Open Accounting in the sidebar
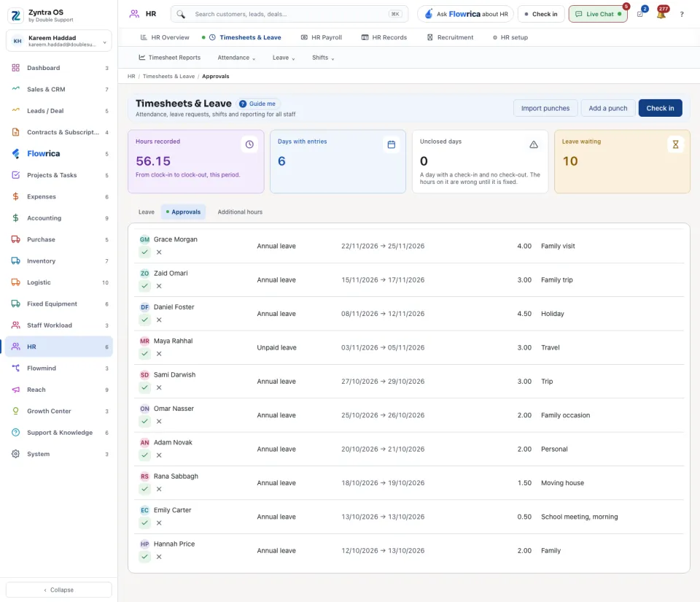The image size is (700, 602). coord(59,218)
